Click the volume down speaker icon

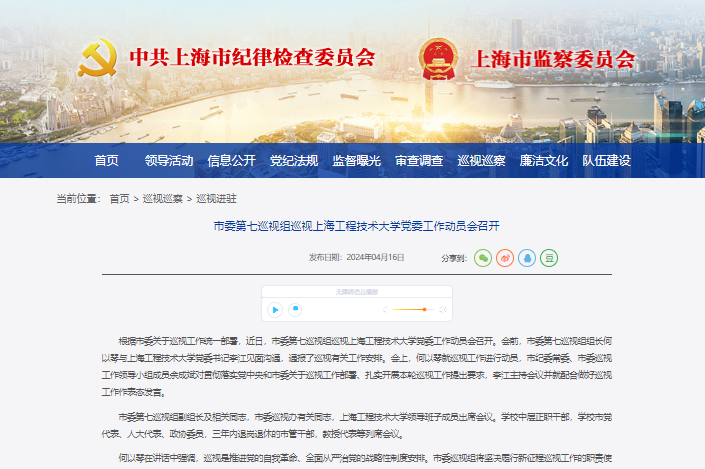(385, 310)
